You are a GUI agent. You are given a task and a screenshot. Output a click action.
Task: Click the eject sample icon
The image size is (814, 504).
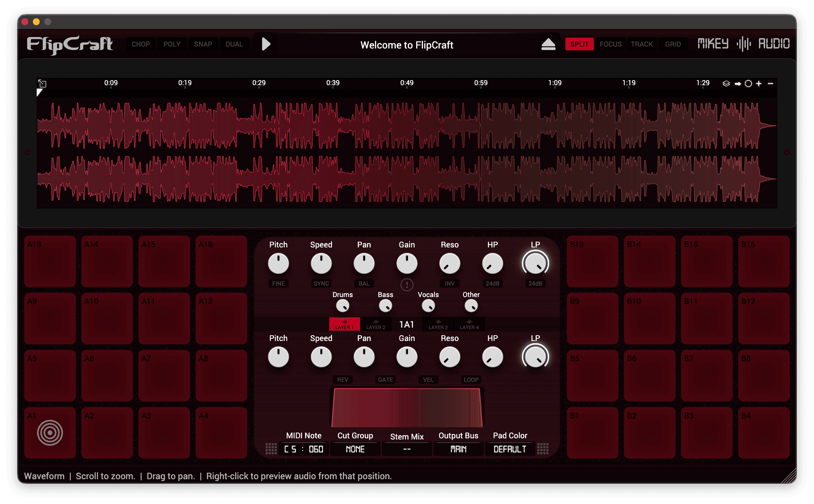tap(548, 44)
